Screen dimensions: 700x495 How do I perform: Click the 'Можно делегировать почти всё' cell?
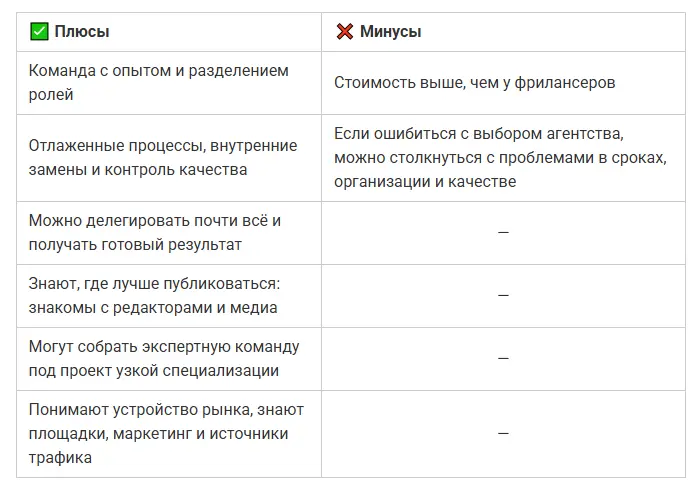click(155, 232)
